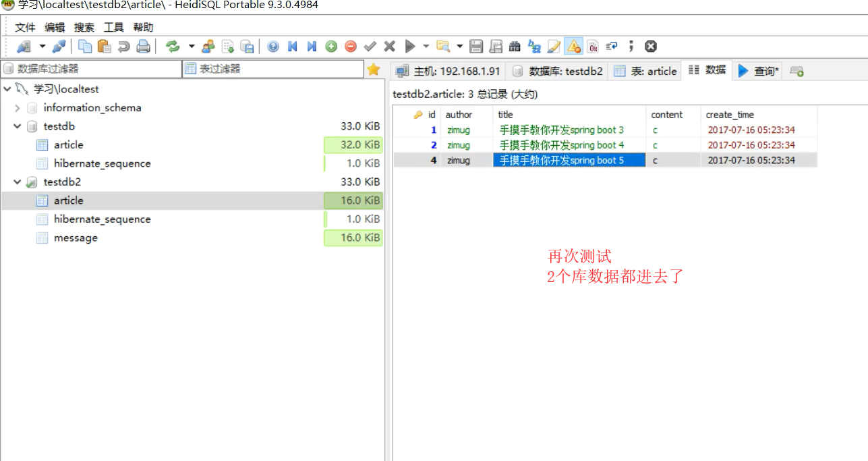868x461 pixels.
Task: Collapse the 学习\localtest tree node
Action: tap(7, 89)
